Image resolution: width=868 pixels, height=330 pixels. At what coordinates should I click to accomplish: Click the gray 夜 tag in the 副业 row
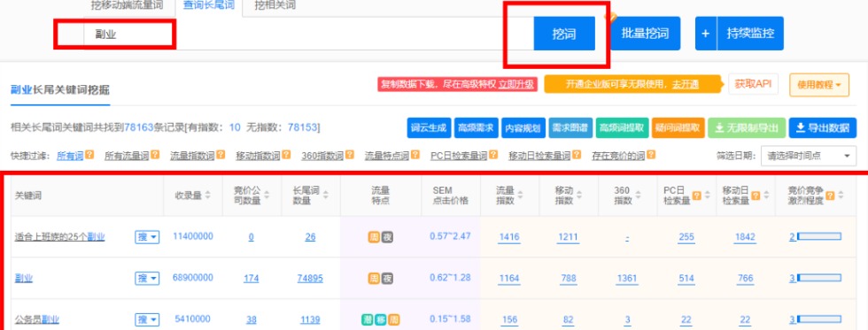click(x=388, y=279)
